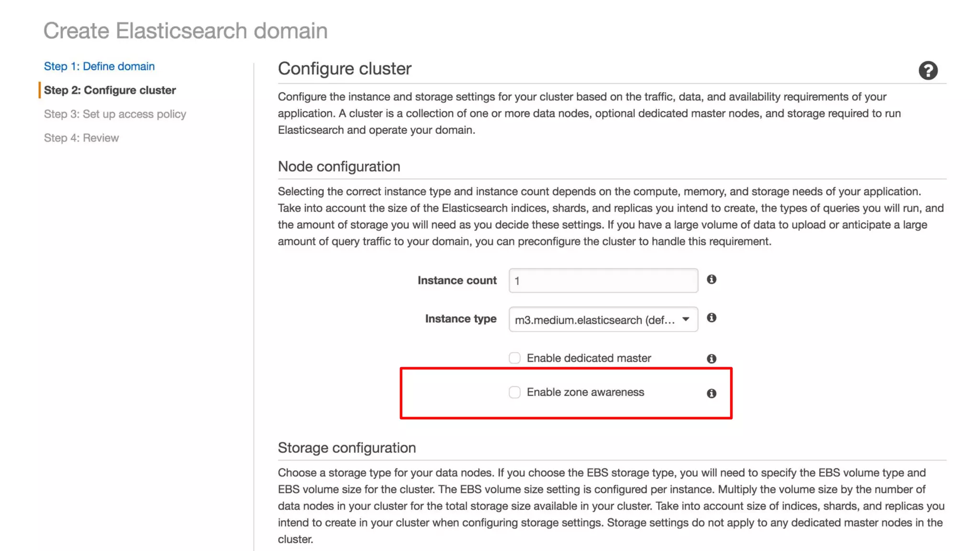Open the Instance type dropdown
The image size is (980, 551).
click(x=603, y=320)
